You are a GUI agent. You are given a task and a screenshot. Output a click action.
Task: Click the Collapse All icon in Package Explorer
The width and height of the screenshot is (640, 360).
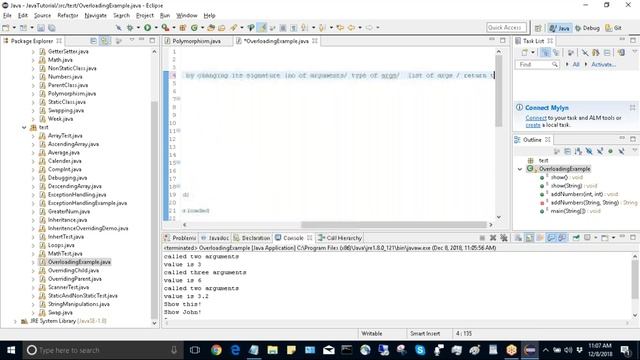(x=93, y=41)
